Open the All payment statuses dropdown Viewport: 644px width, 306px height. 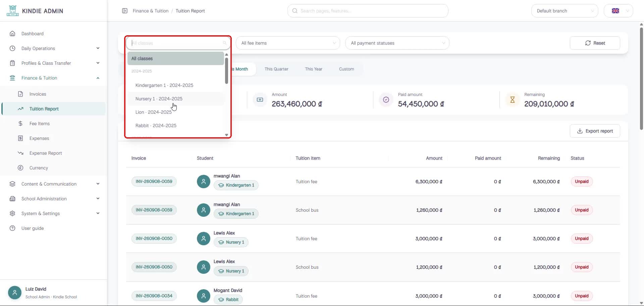[x=397, y=43]
